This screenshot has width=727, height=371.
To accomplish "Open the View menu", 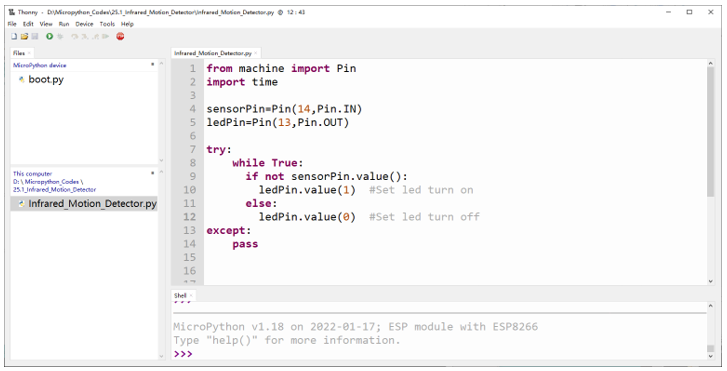I will click(46, 24).
